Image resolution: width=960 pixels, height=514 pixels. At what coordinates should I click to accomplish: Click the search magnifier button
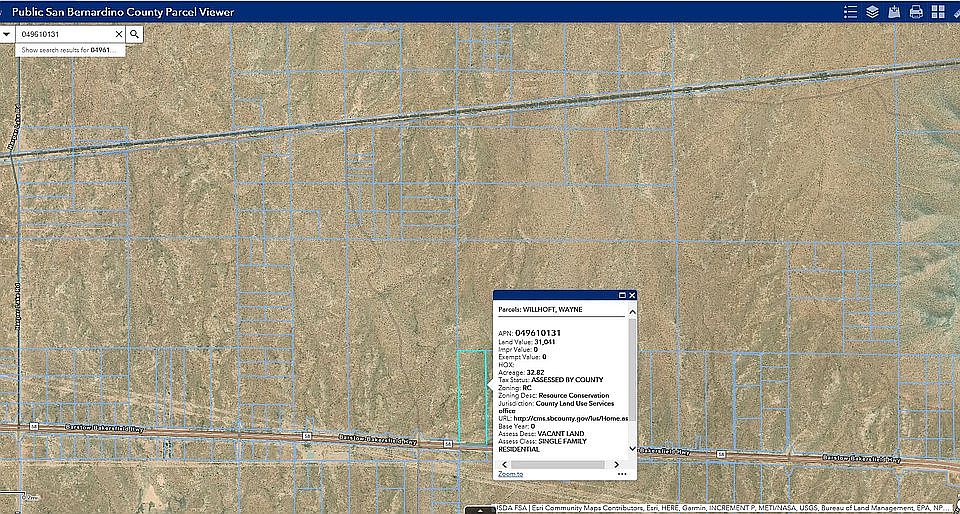(x=135, y=34)
